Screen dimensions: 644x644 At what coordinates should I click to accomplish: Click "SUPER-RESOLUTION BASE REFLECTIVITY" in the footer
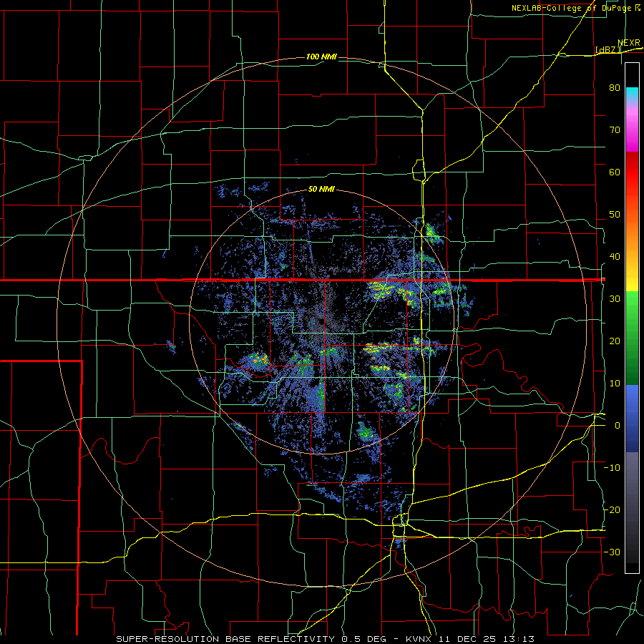point(225,639)
